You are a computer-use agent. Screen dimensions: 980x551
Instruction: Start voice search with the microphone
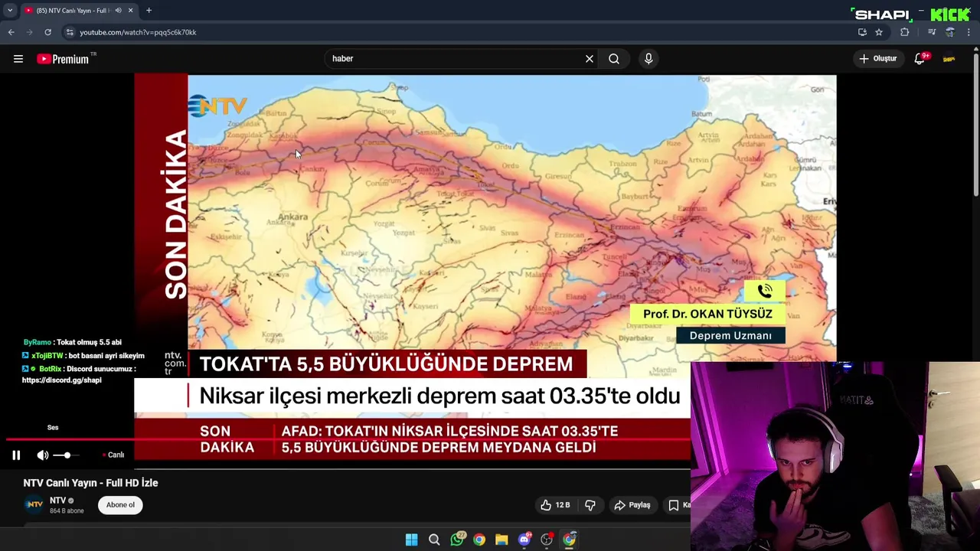coord(648,59)
